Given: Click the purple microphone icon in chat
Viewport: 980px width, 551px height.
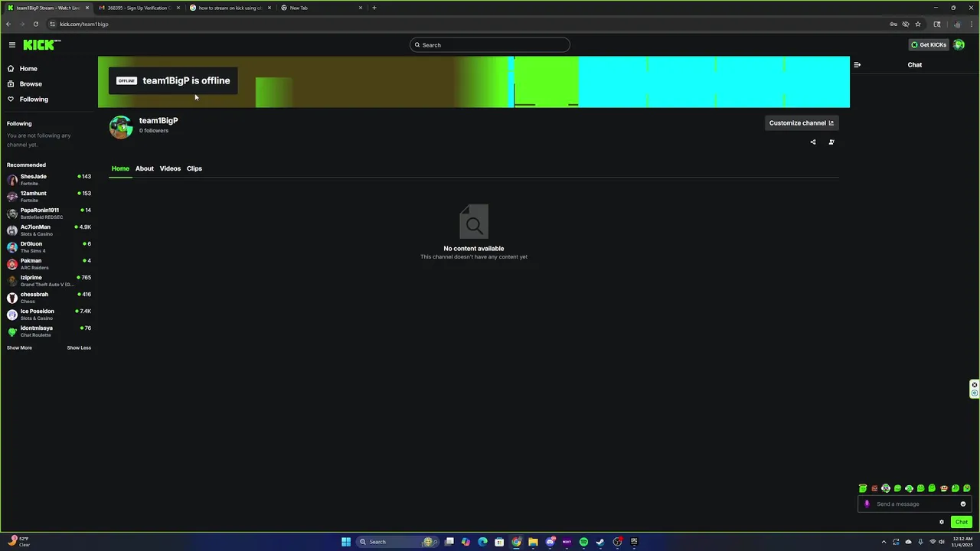Looking at the screenshot, I should tap(867, 504).
